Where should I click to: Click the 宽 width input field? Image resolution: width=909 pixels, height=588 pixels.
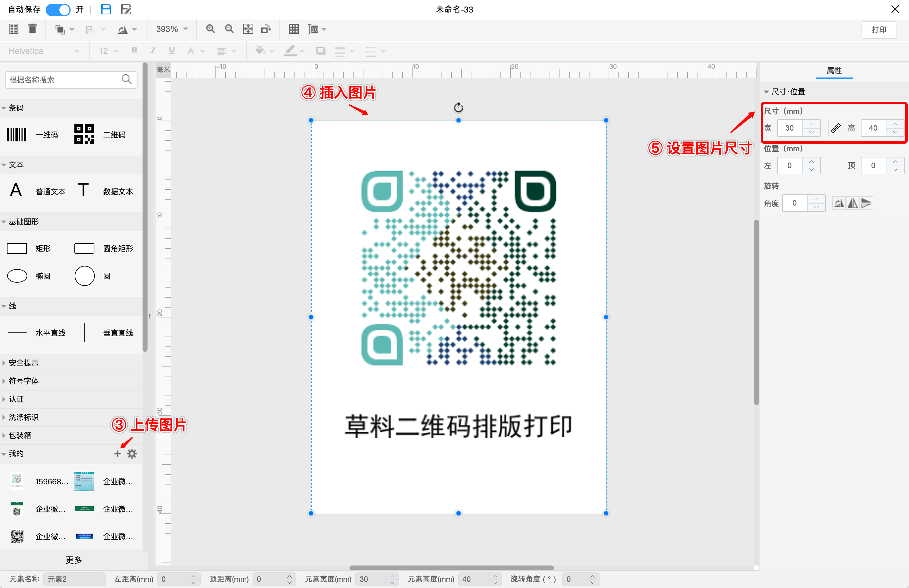[790, 128]
